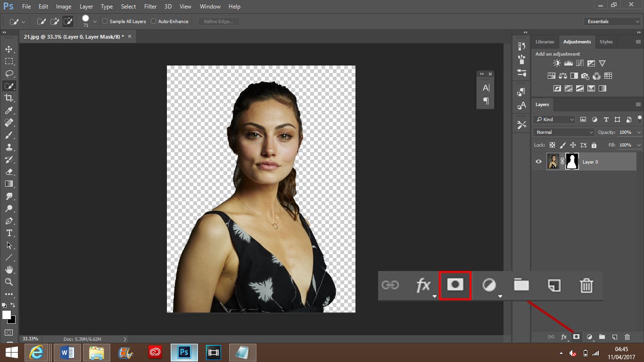Image resolution: width=644 pixels, height=362 pixels.
Task: Select the Zoom tool
Action: click(9, 282)
